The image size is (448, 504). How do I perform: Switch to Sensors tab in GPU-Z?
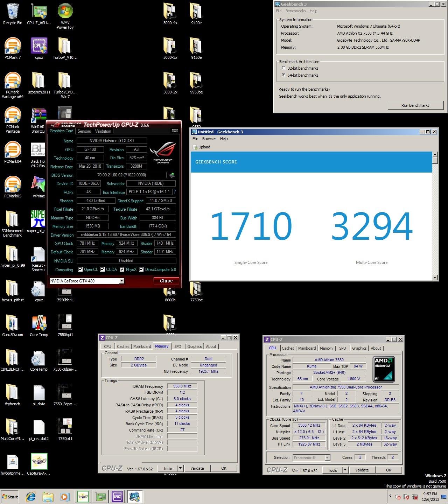84,131
